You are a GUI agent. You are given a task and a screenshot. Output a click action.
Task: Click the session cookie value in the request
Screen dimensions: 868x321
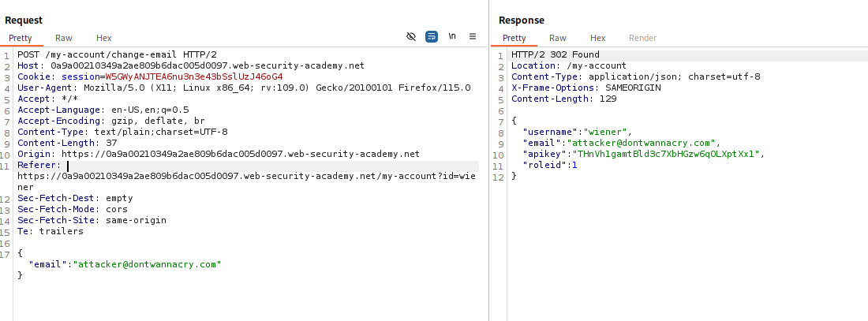[193, 77]
